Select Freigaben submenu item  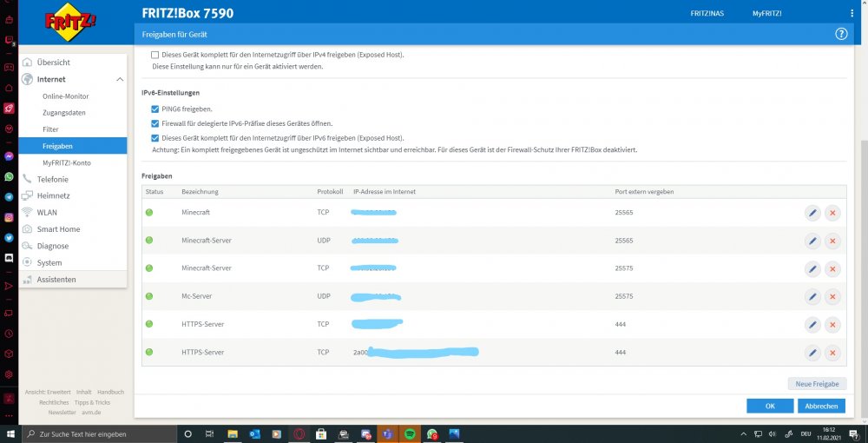click(73, 146)
